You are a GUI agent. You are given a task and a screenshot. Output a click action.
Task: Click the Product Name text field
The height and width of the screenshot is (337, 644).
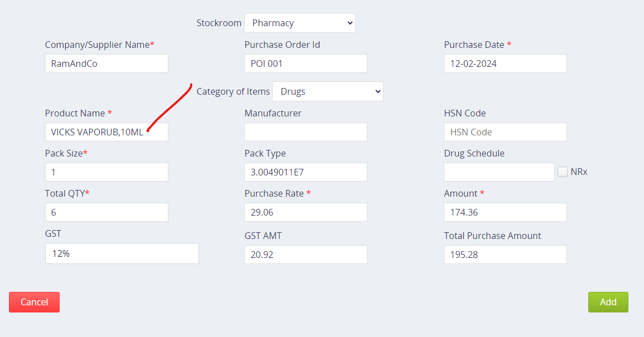point(106,132)
